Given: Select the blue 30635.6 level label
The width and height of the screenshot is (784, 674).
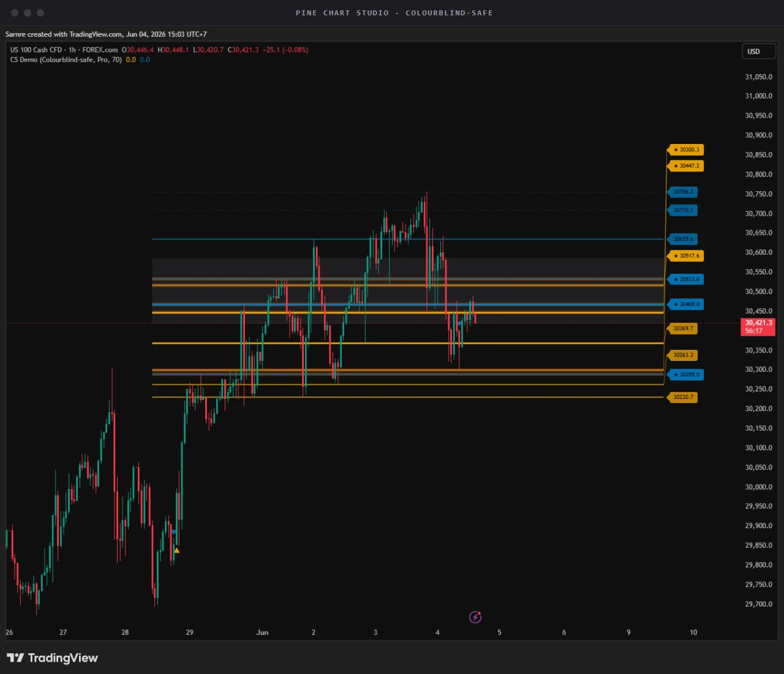Looking at the screenshot, I should click(682, 239).
